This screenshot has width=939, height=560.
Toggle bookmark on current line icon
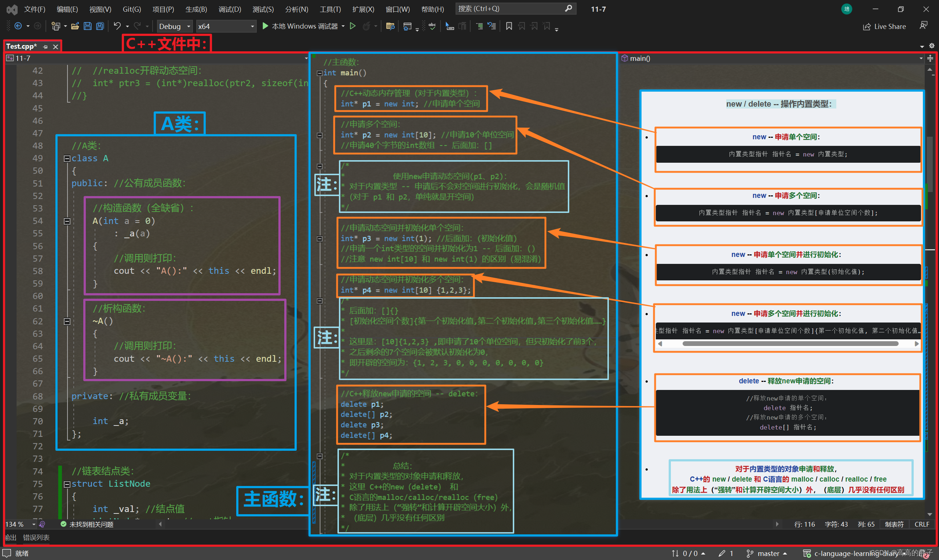pos(509,26)
